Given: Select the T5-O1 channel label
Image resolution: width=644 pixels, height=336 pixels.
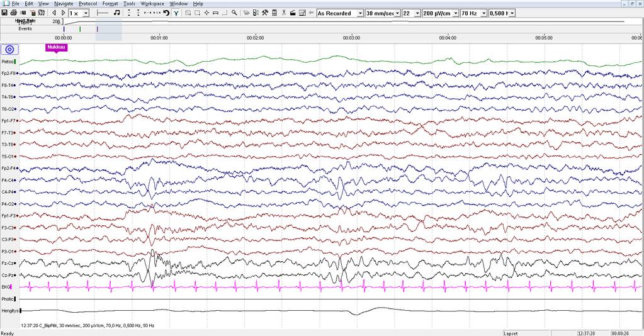Looking at the screenshot, I should (x=9, y=157).
